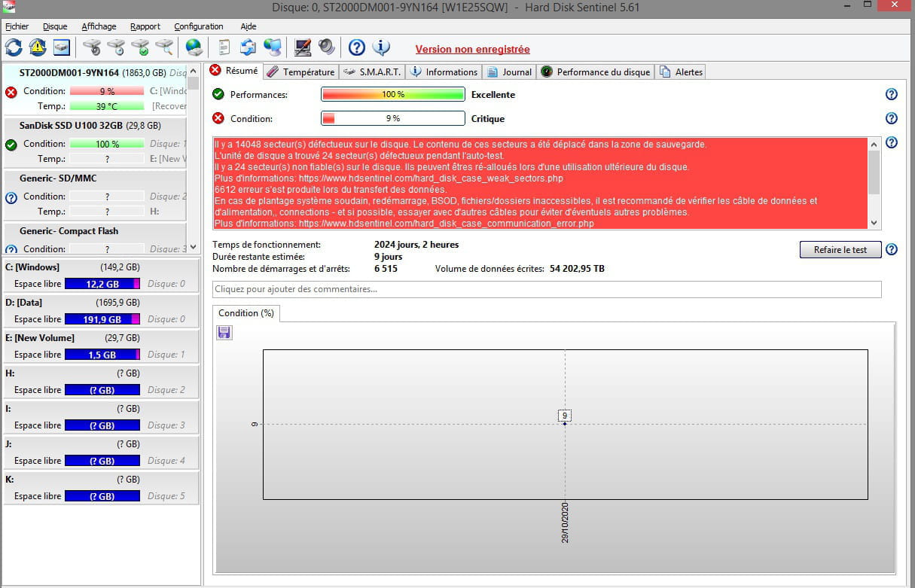Click scroll-up arrow of the disk list
The height and width of the screenshot is (588, 915).
pos(194,71)
